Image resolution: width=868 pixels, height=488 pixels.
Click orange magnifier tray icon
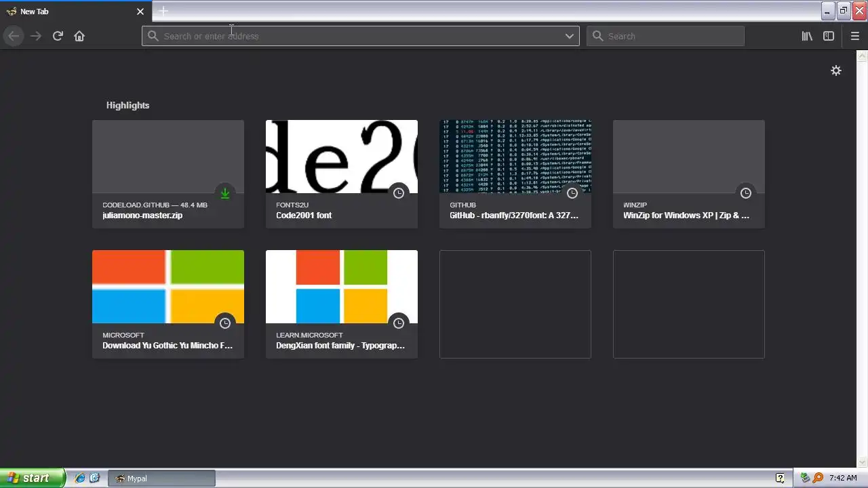pyautogui.click(x=818, y=478)
